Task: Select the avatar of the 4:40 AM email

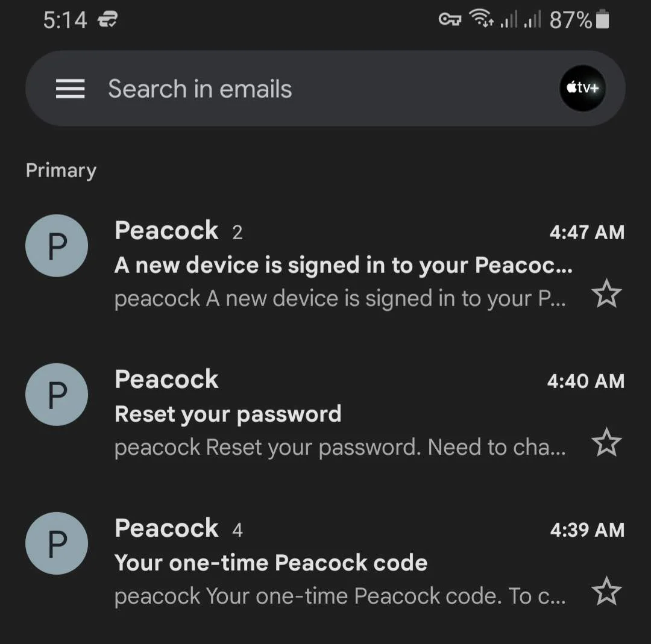Action: click(x=57, y=395)
